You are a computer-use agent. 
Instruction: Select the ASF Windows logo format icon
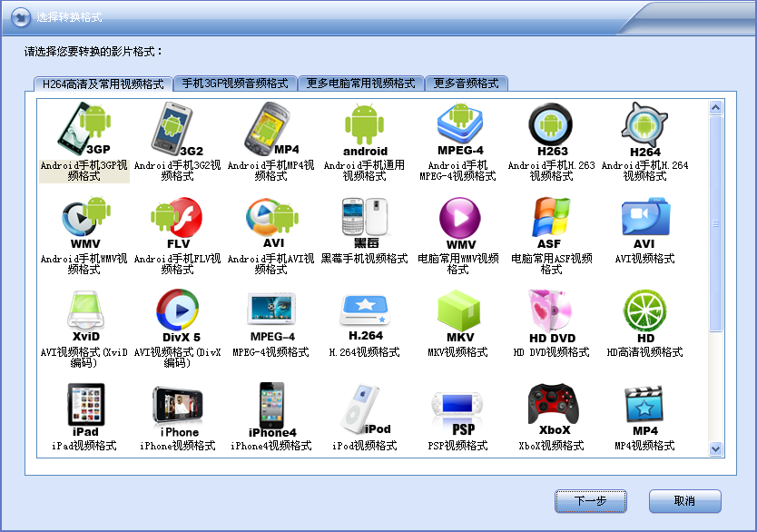tap(551, 222)
